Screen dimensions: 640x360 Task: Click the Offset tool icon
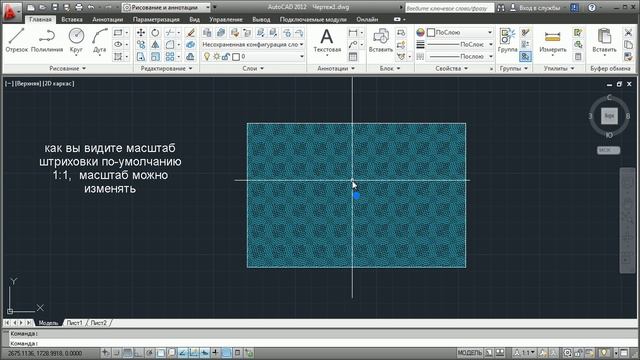(x=190, y=57)
